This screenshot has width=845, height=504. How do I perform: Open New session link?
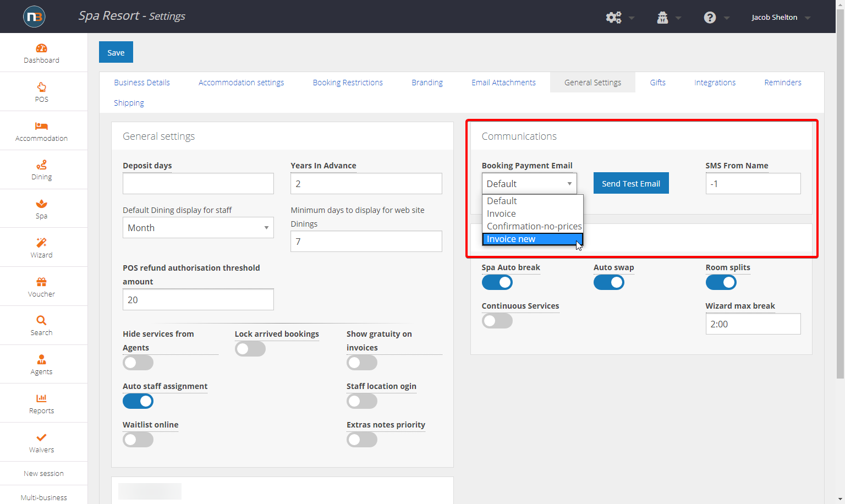tap(43, 473)
